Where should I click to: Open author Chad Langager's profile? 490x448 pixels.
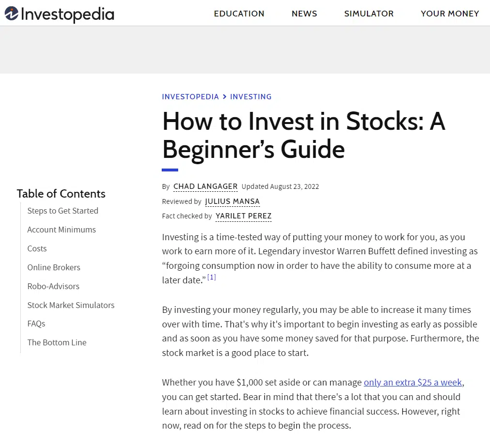tap(205, 186)
